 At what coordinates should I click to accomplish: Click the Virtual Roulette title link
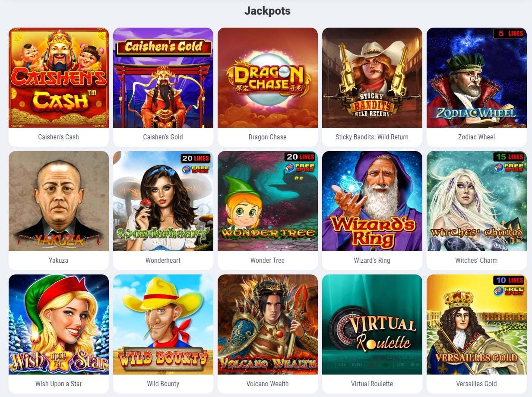pyautogui.click(x=372, y=384)
